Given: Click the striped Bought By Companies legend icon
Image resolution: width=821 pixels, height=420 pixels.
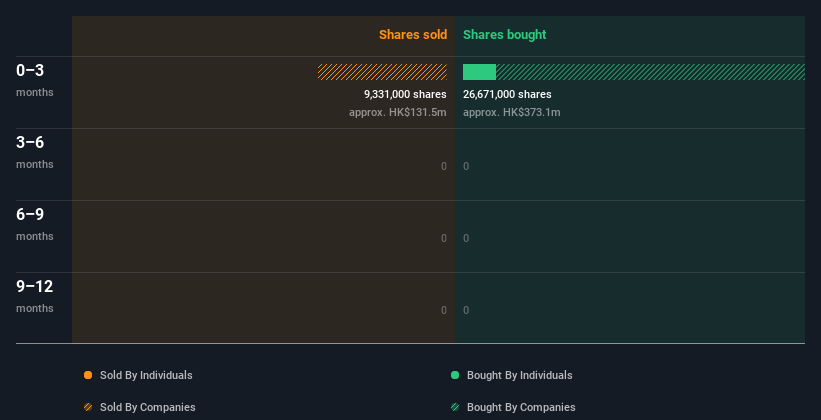Looking at the screenshot, I should [x=455, y=407].
